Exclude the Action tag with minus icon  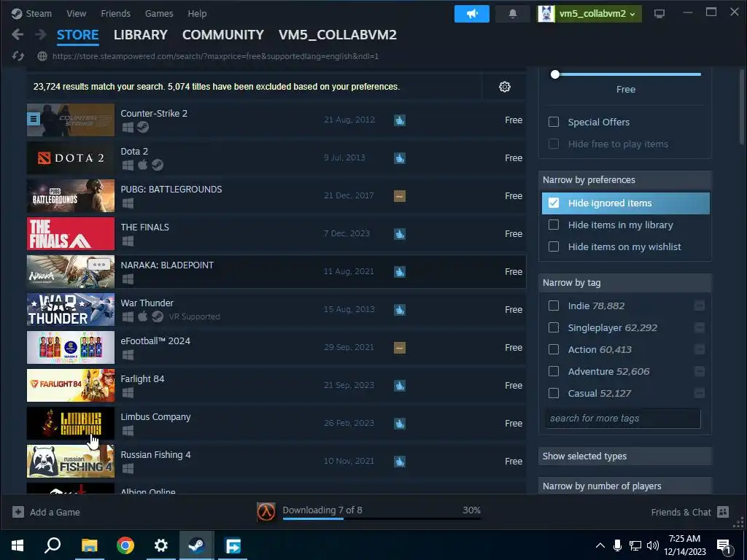coord(699,349)
